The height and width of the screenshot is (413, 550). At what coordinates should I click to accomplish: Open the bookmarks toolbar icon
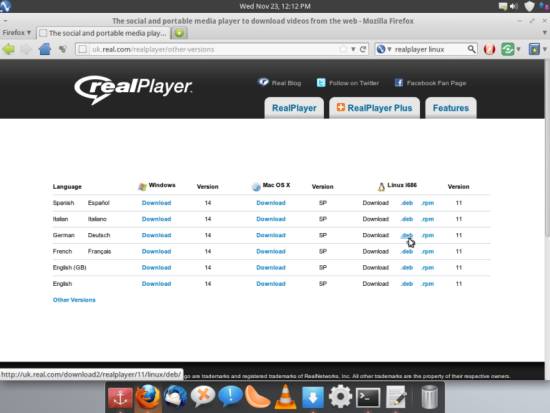pos(534,49)
